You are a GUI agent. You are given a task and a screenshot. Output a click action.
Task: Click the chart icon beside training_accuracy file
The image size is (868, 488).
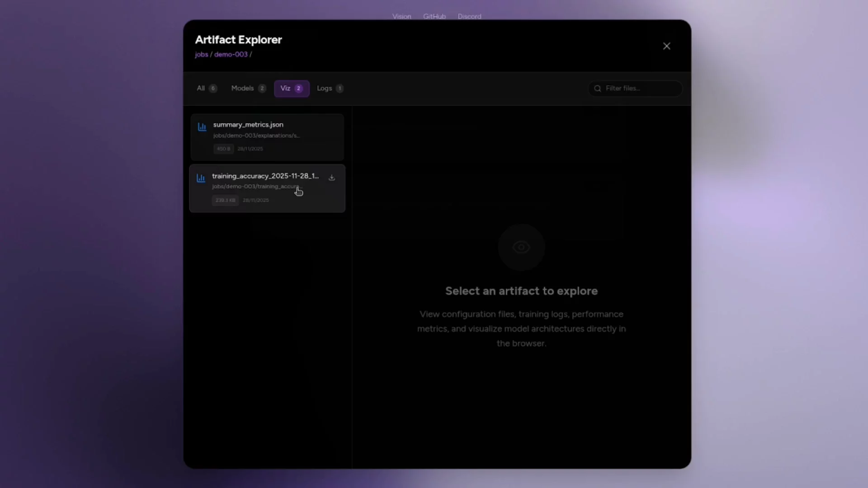point(201,178)
